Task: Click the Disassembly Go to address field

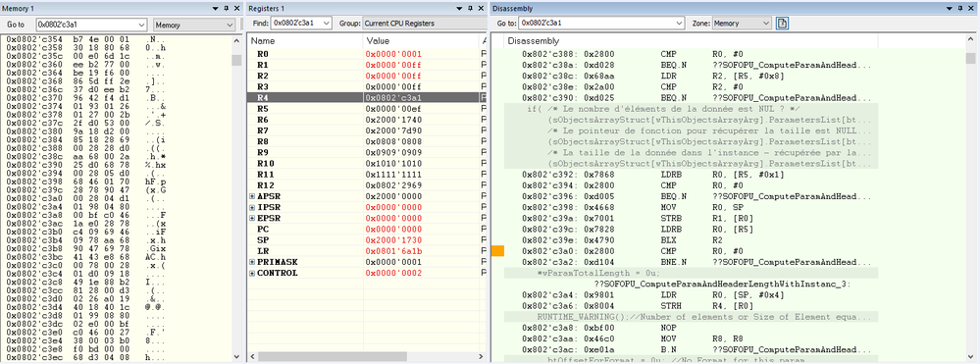Action: click(602, 24)
